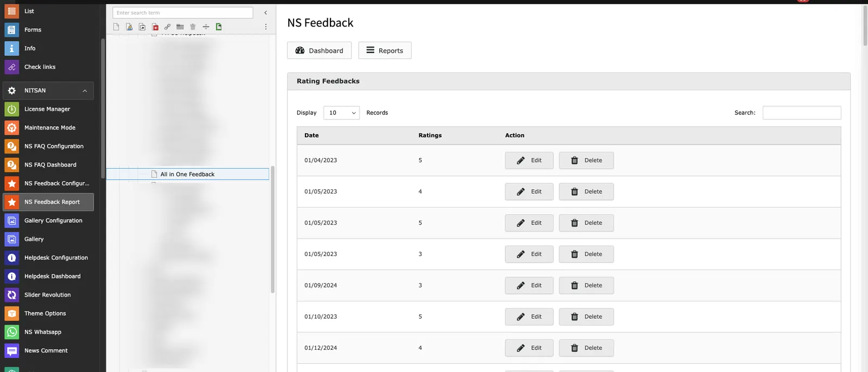Click the NITSAN gear icon
The height and width of the screenshot is (372, 868).
click(11, 91)
